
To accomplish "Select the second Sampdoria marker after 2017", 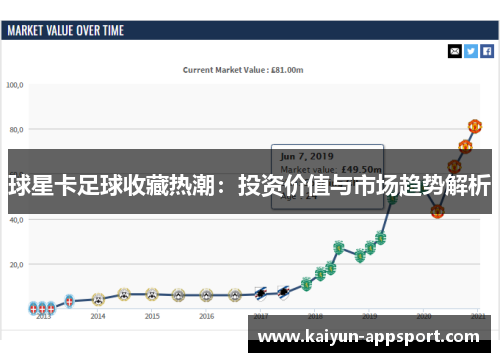I will coord(283,292).
